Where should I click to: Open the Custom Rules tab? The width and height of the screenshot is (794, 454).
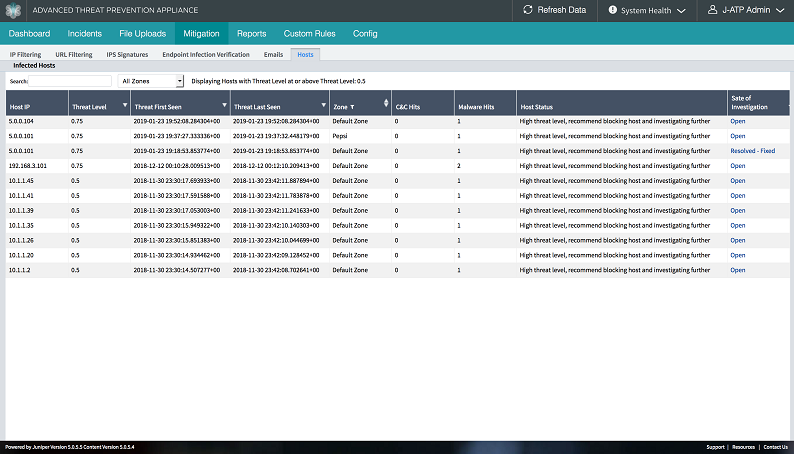click(x=309, y=34)
